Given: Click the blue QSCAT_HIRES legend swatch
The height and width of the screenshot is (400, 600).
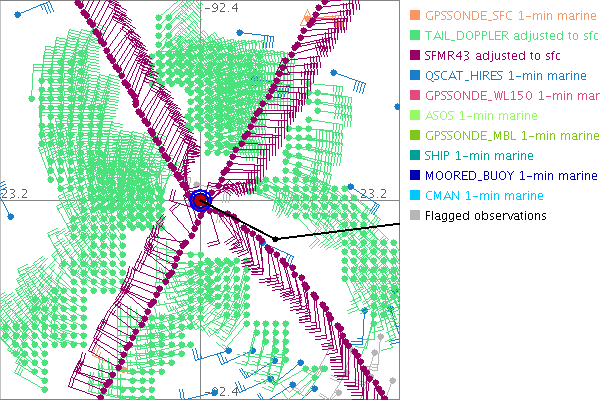Looking at the screenshot, I should pyautogui.click(x=412, y=75).
